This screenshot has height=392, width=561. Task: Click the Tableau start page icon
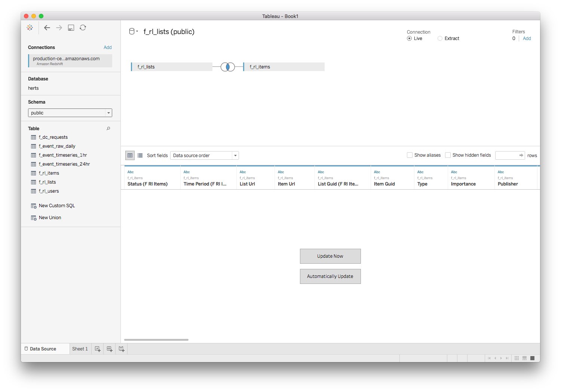(x=30, y=27)
